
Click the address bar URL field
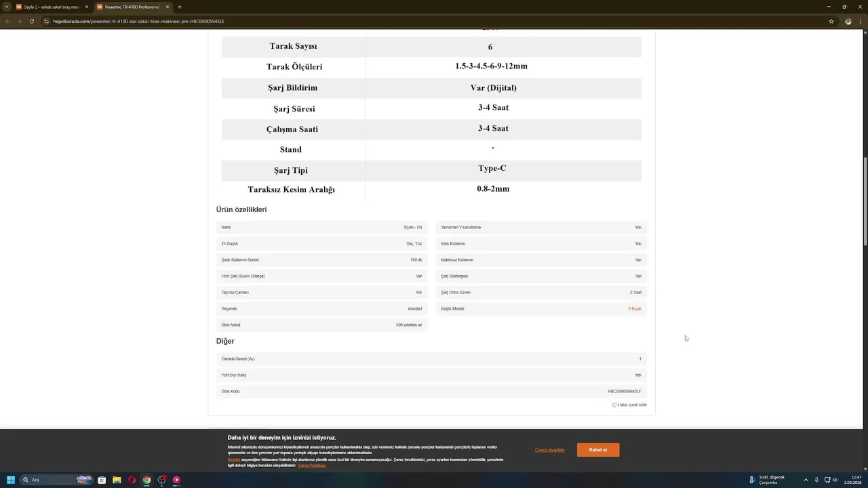434,21
